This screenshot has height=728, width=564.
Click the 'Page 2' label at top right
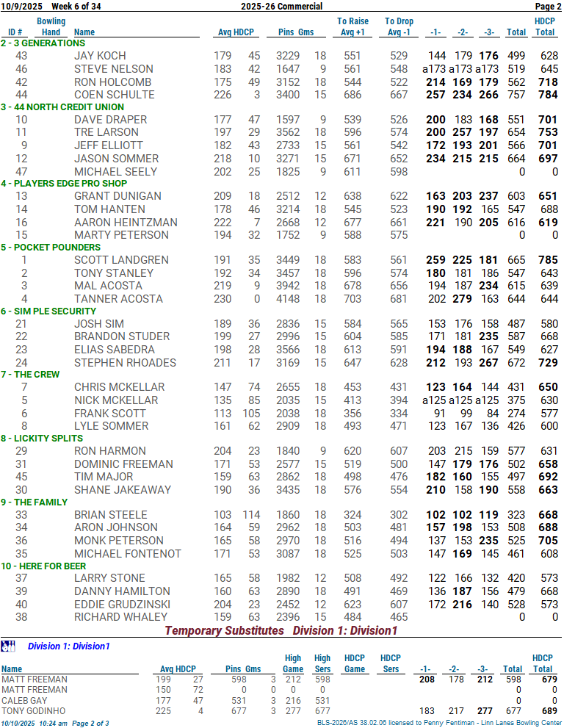point(547,7)
